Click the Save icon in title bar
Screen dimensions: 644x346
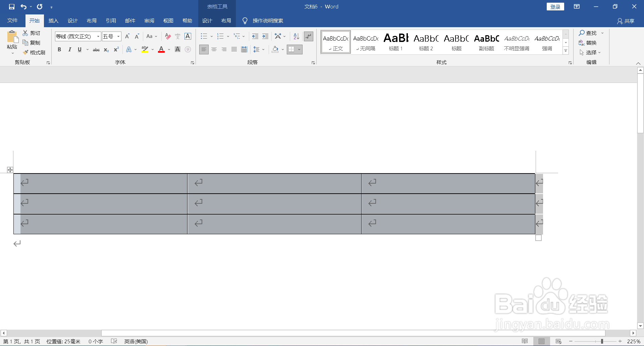(x=12, y=7)
